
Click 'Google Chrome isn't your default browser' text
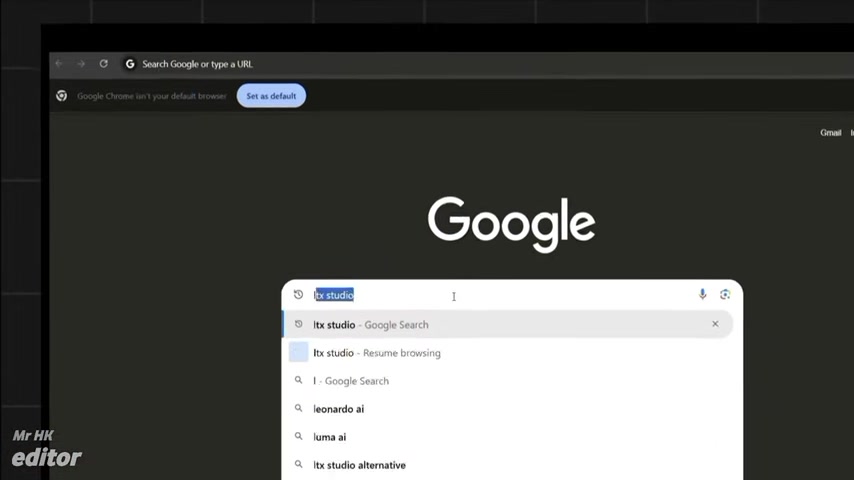click(151, 96)
